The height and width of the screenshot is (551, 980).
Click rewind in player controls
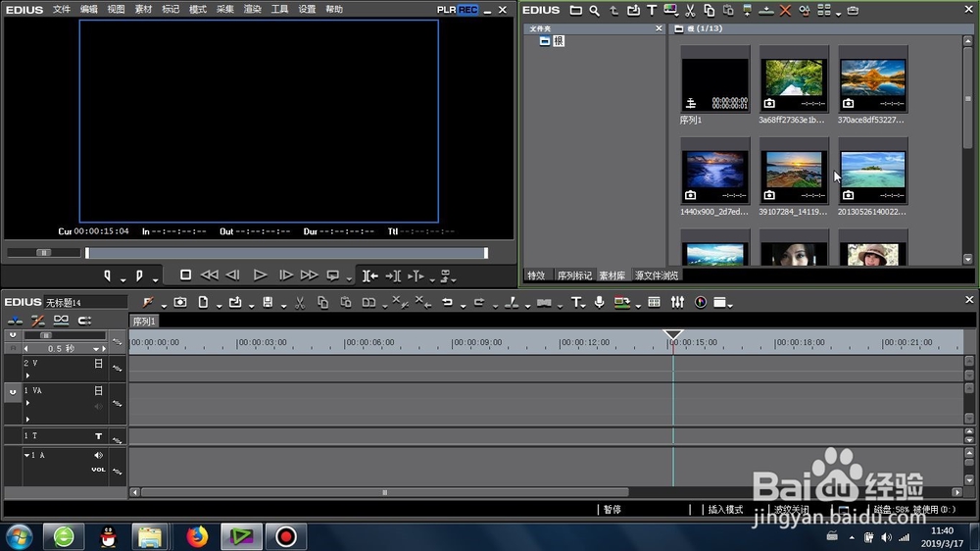209,275
